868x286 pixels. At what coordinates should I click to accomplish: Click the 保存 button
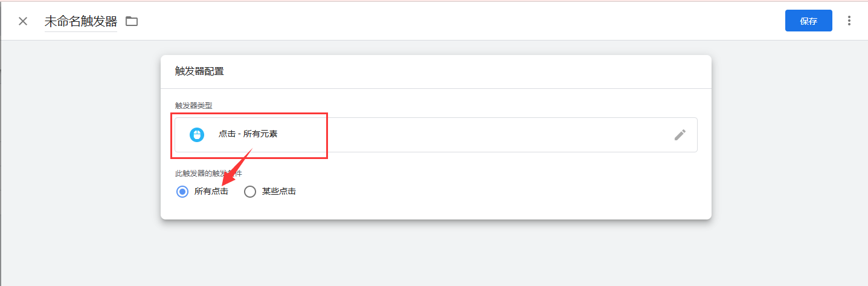[x=808, y=21]
